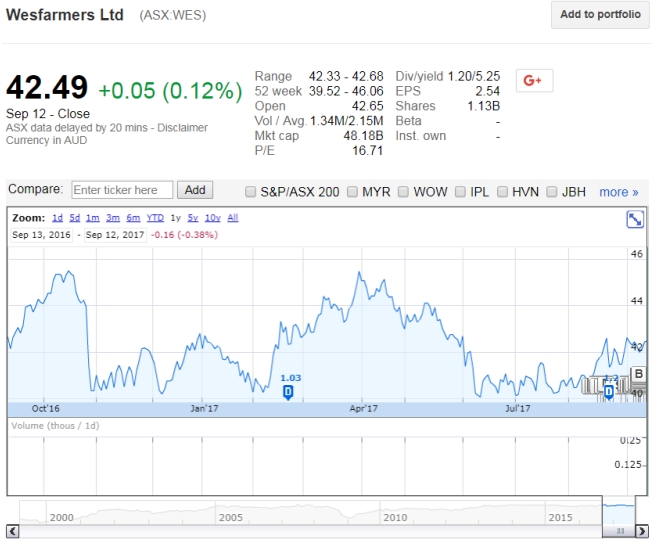This screenshot has height=543, width=652.
Task: Check the IPL comparison box
Action: (x=460, y=192)
